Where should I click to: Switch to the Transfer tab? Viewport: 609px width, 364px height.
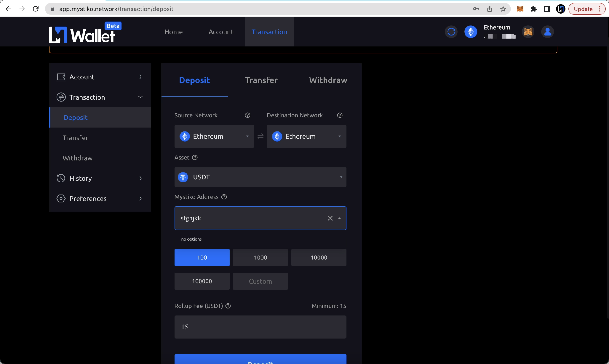(x=261, y=80)
